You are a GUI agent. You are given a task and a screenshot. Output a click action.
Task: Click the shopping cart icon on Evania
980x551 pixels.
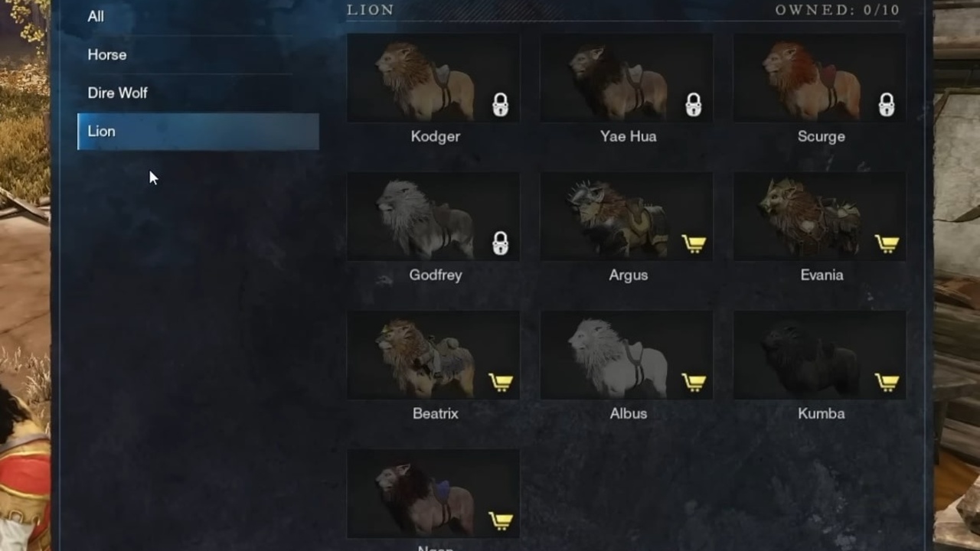point(887,243)
